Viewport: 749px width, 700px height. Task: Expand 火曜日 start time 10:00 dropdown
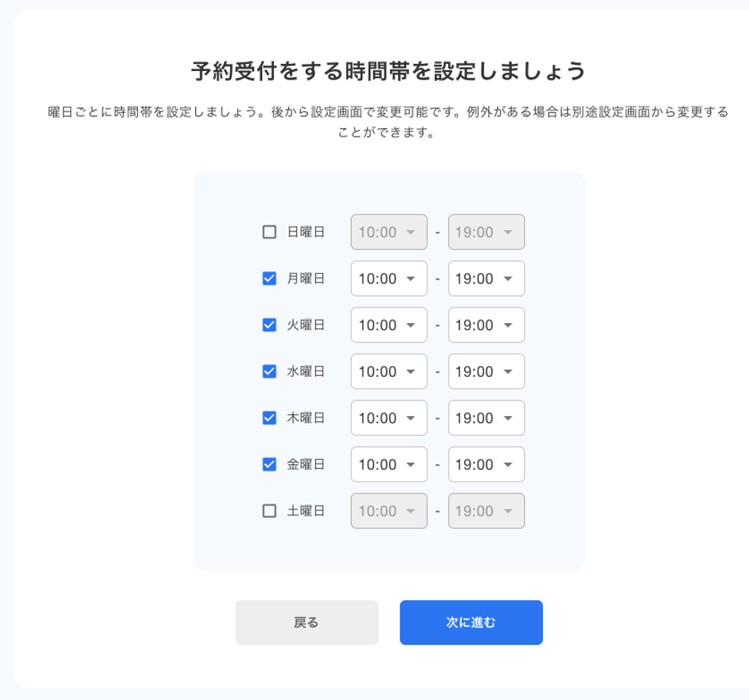point(389,325)
